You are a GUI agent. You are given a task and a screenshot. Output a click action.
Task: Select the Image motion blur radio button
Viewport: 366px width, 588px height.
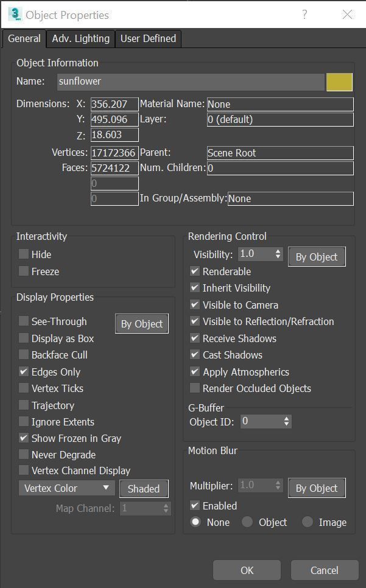tap(308, 522)
